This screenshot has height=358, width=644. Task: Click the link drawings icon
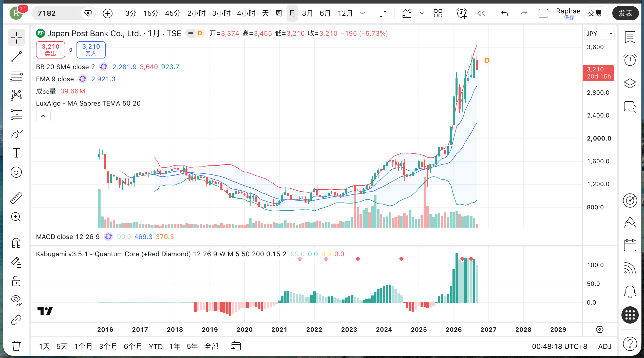pyautogui.click(x=16, y=320)
